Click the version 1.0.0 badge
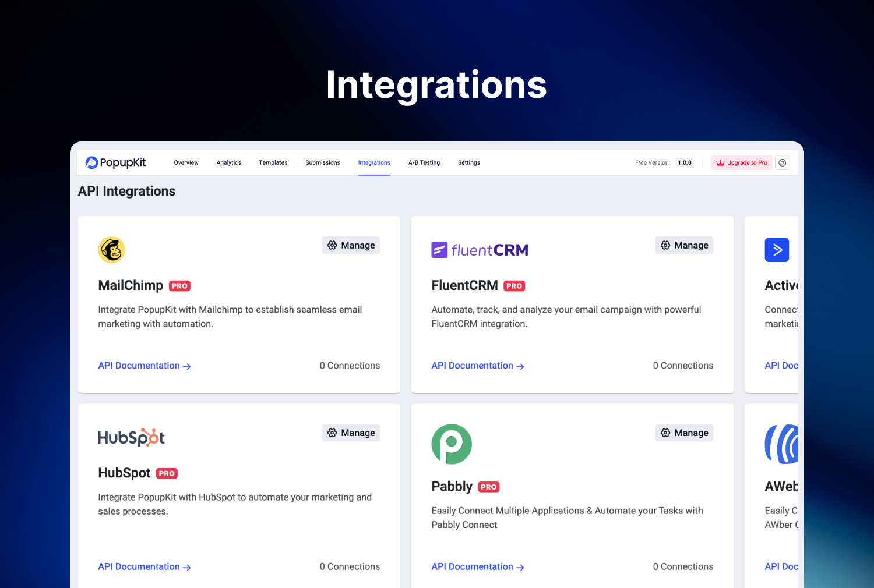 pos(685,163)
